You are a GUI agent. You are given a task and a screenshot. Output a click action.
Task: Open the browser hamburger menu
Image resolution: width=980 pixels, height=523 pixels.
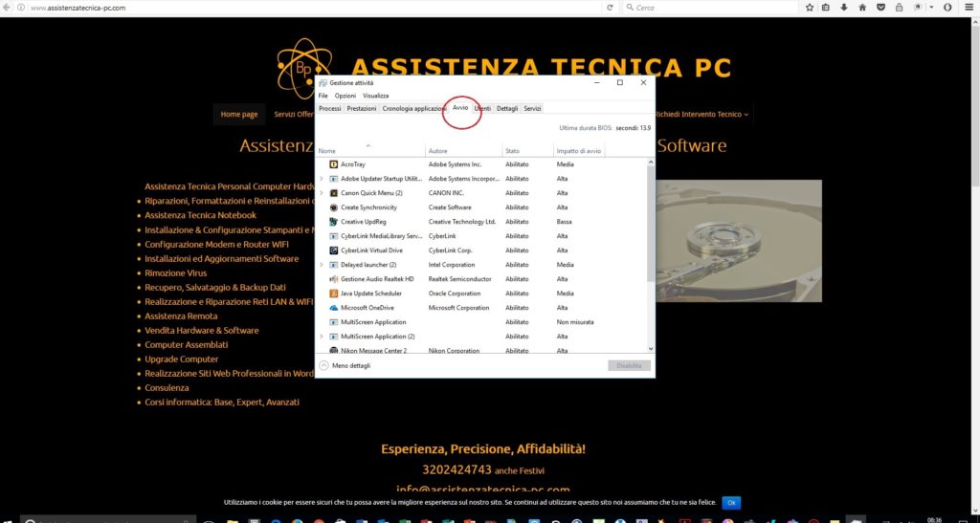[x=969, y=8]
